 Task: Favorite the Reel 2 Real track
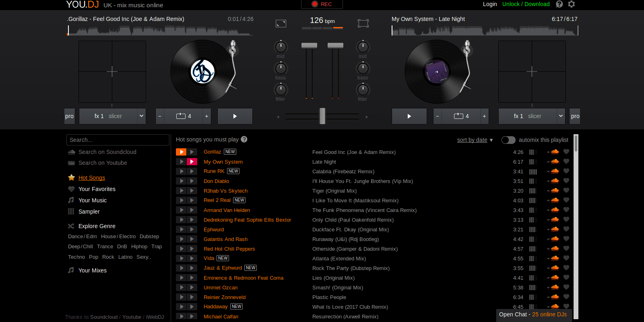(x=566, y=200)
